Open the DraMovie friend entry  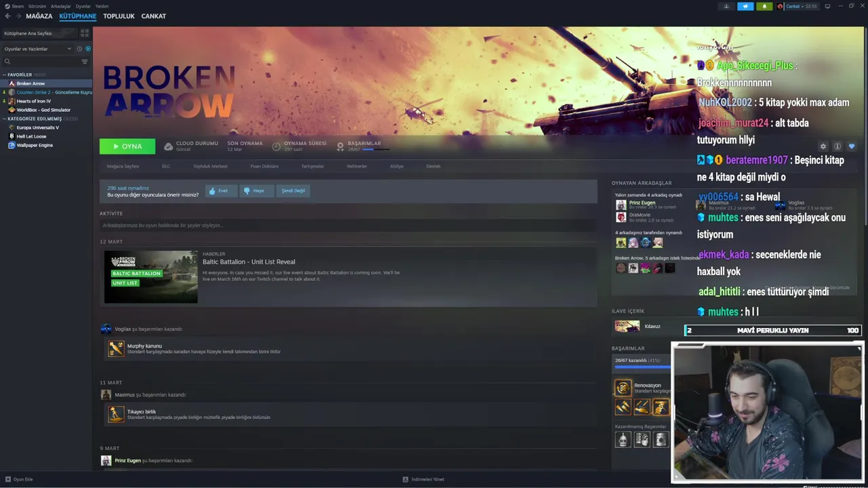644,217
